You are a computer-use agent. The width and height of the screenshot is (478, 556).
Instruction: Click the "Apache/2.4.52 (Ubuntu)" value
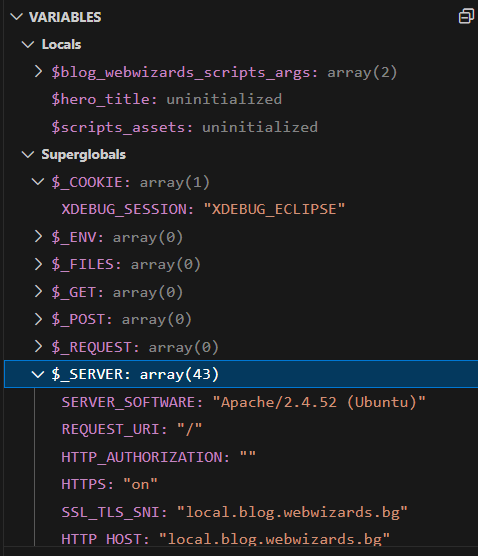(x=319, y=402)
